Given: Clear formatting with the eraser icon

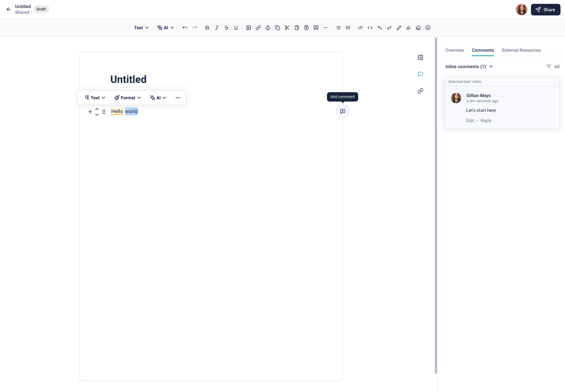Looking at the screenshot, I should tap(418, 28).
